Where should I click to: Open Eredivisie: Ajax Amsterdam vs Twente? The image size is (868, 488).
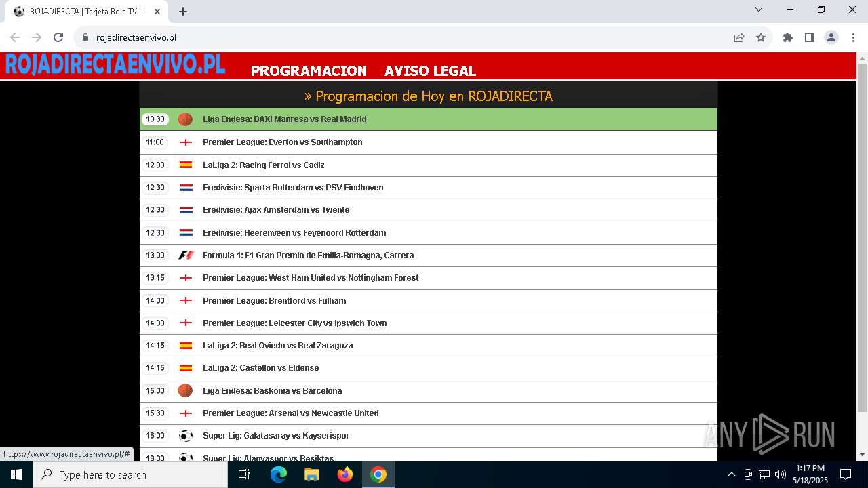tap(276, 210)
